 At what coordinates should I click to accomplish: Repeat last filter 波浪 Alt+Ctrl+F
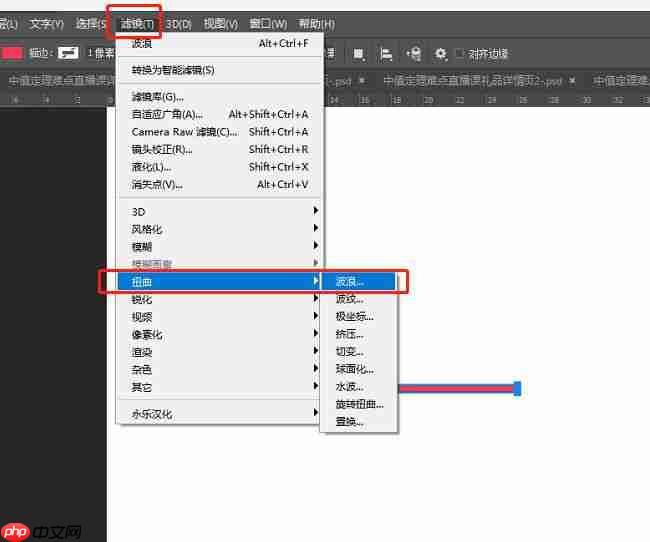point(220,43)
